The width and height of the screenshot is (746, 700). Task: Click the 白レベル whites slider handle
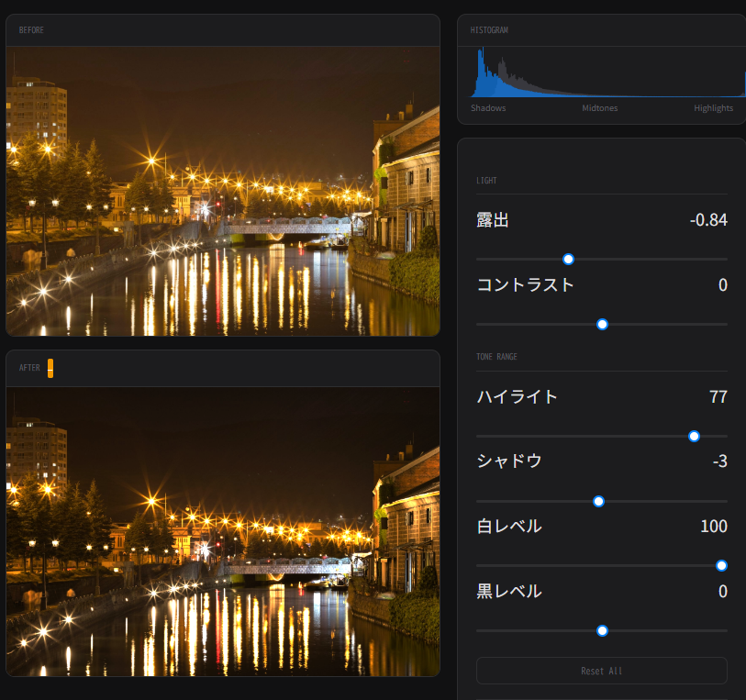(x=721, y=565)
